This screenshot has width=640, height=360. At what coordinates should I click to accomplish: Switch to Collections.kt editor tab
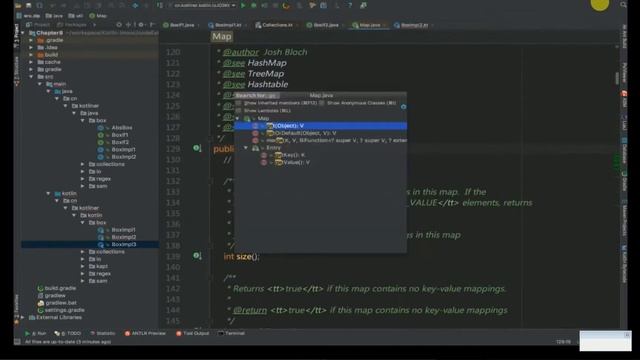coord(275,25)
